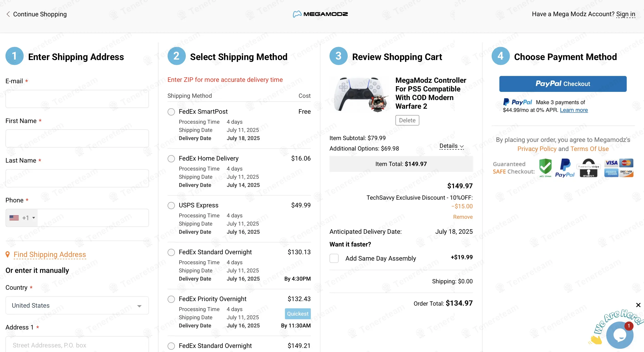The width and height of the screenshot is (644, 352).
Task: Remove the TechSavvy discount
Action: pos(463,217)
